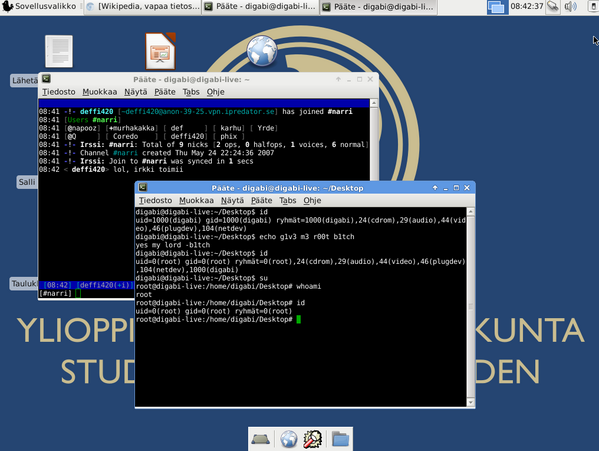Open Pääte menu in the irssi terminal window
This screenshot has height=451, width=599.
tap(165, 92)
